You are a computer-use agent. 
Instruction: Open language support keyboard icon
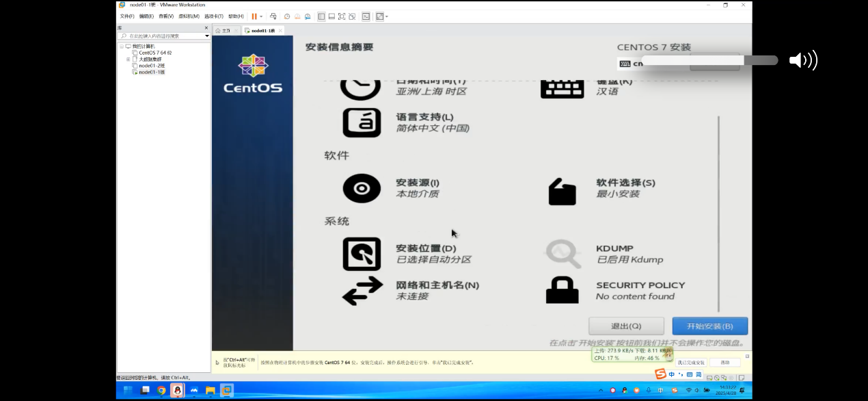point(362,122)
